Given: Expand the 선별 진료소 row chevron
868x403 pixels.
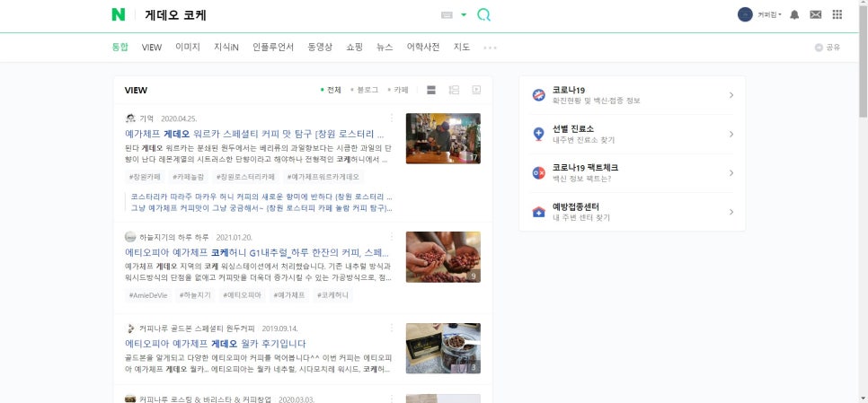Looking at the screenshot, I should pyautogui.click(x=731, y=135).
